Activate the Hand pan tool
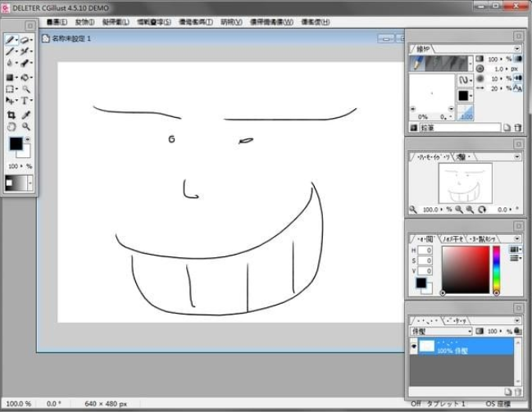The height and width of the screenshot is (412, 532). click(11, 128)
